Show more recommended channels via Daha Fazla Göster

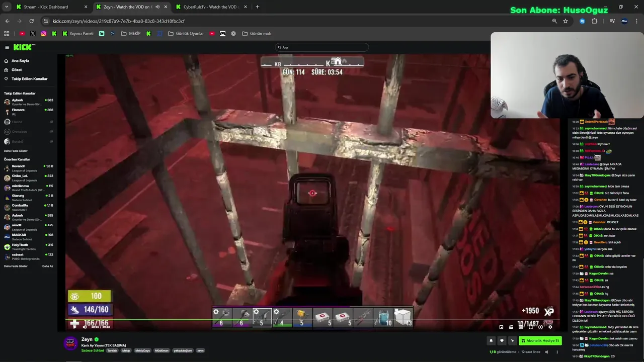point(16,266)
